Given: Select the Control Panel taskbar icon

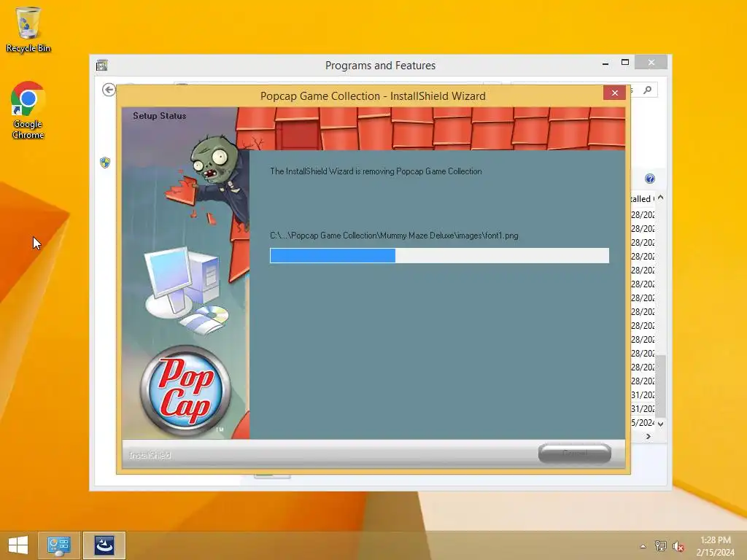Looking at the screenshot, I should [x=59, y=545].
